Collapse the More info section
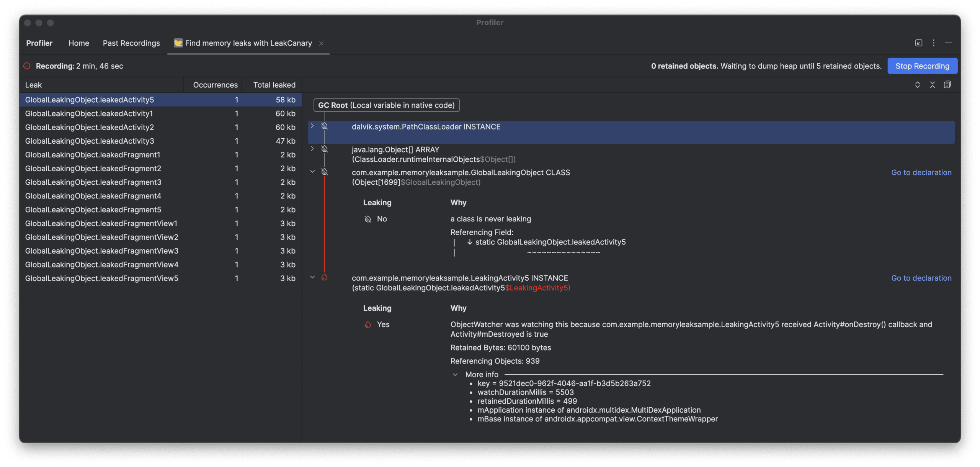Image resolution: width=980 pixels, height=467 pixels. (455, 375)
